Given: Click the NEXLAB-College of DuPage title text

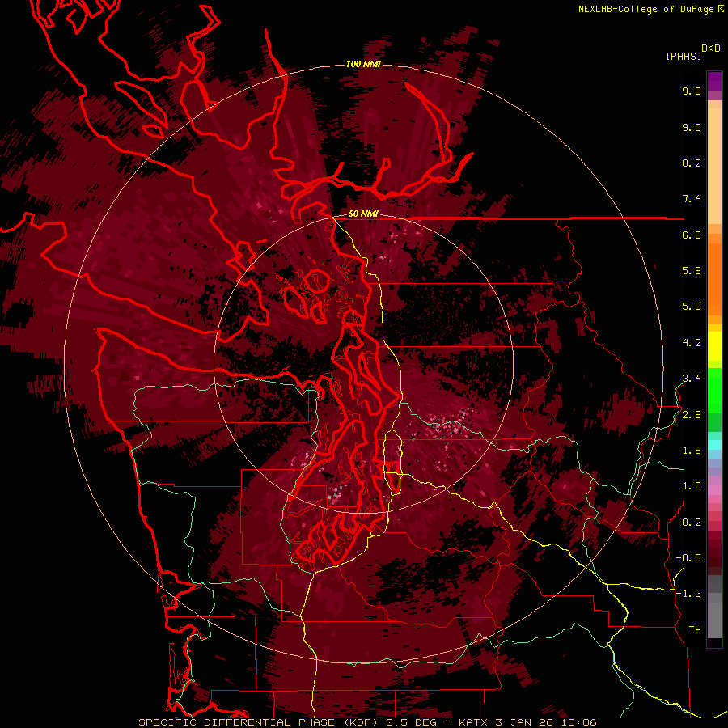Looking at the screenshot, I should click(x=646, y=9).
